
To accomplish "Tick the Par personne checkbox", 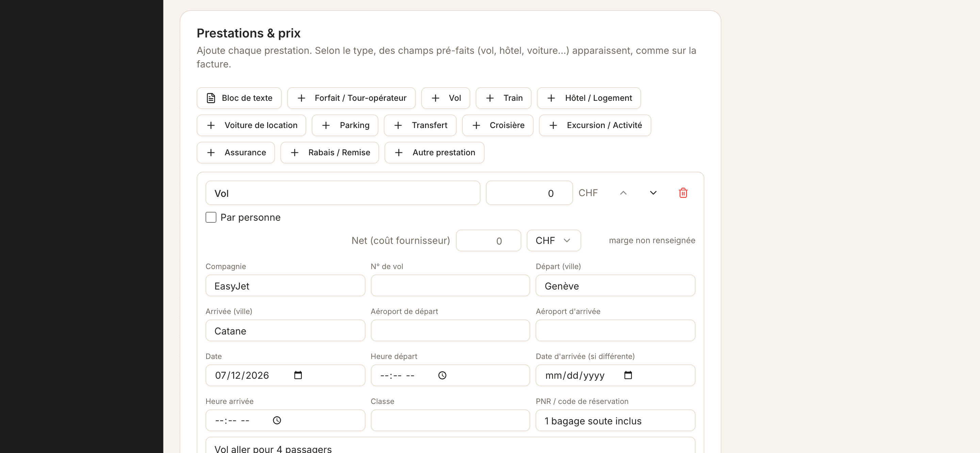I will tap(211, 217).
